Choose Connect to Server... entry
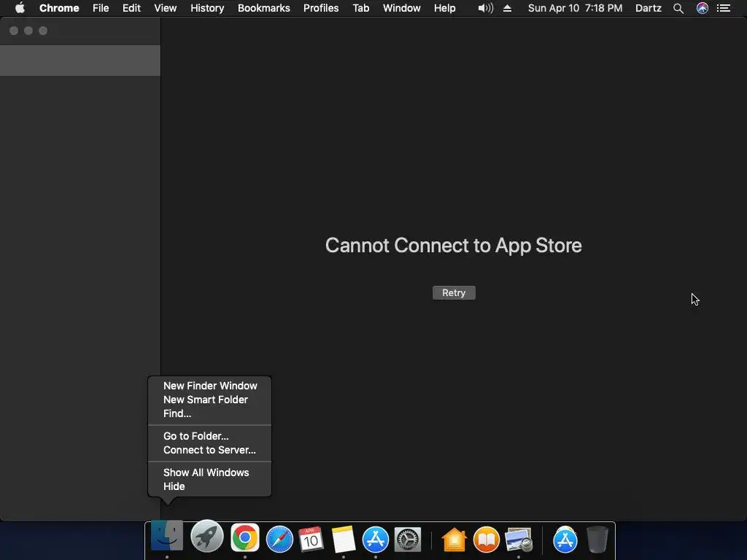Viewport: 747px width, 560px height. click(x=209, y=449)
